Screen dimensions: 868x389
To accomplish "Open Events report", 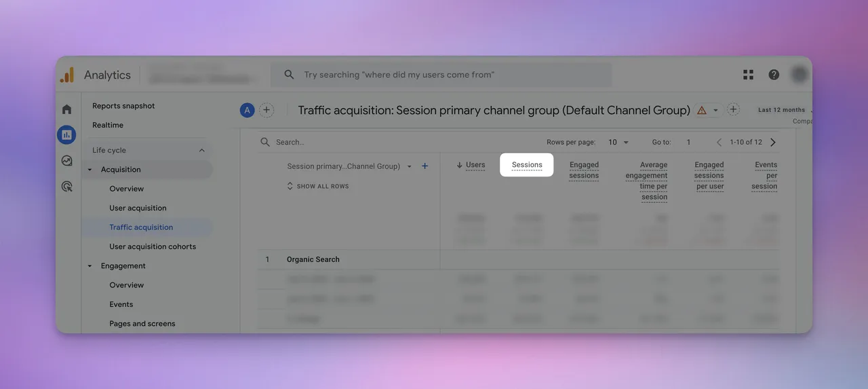I will click(121, 304).
